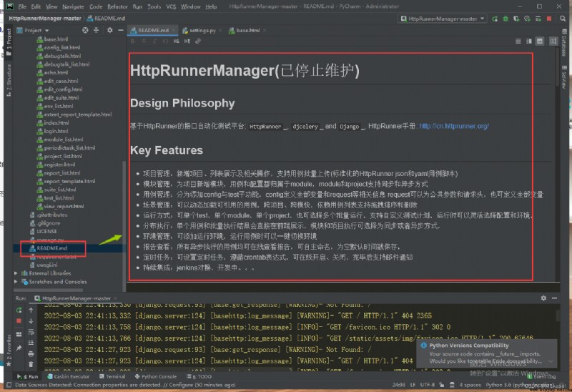Switch to the settings.py editor tab
Image resolution: width=572 pixels, height=392 pixels.
click(x=202, y=30)
